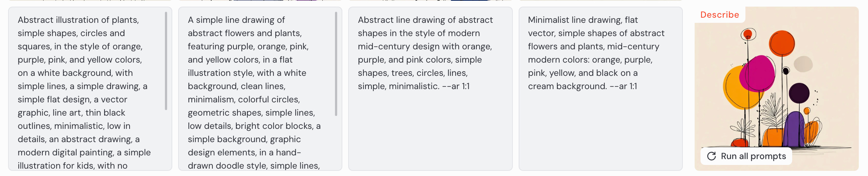
Task: Click the refresh icon beside Run all prompts
Action: (x=712, y=156)
